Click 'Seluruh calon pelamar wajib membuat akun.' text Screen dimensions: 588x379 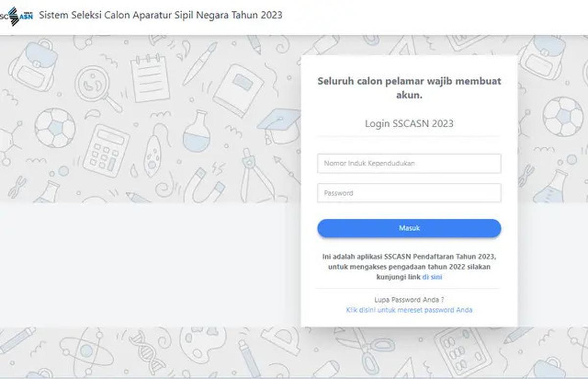pyautogui.click(x=409, y=88)
